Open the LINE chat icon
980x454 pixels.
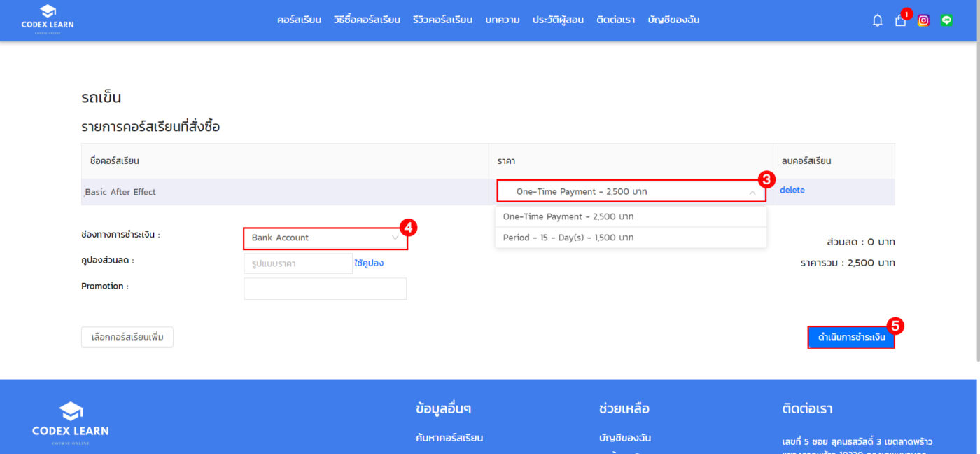[946, 20]
